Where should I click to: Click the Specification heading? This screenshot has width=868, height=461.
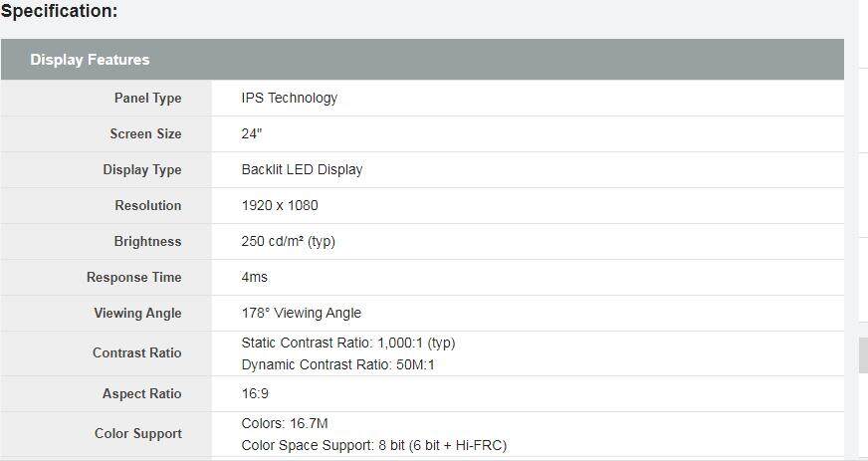point(59,12)
